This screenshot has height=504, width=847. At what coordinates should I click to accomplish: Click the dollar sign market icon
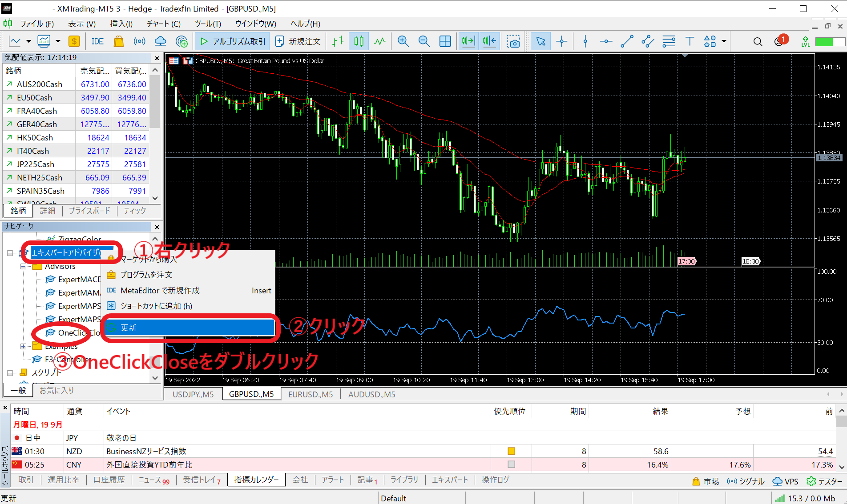pyautogui.click(x=74, y=41)
